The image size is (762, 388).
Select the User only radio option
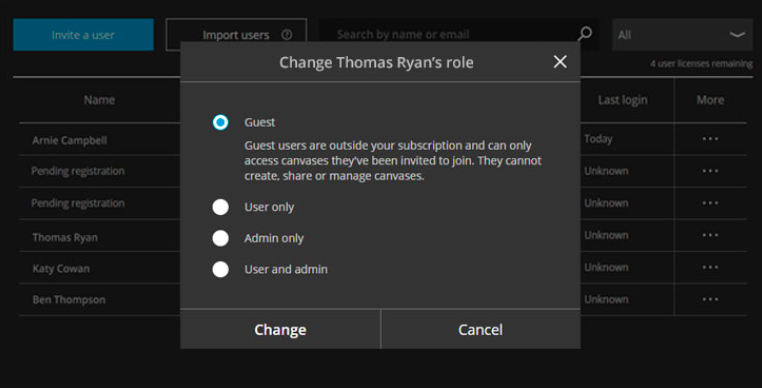(220, 207)
